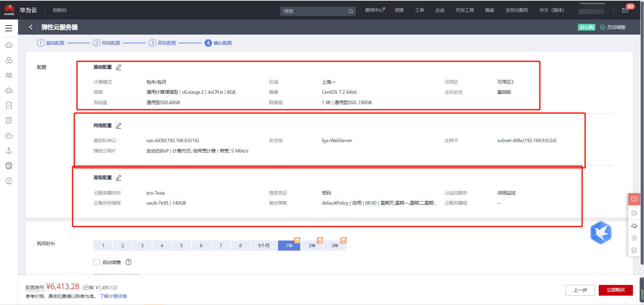Select the 2年 purchase duration
The image size is (644, 305).
pos(312,246)
